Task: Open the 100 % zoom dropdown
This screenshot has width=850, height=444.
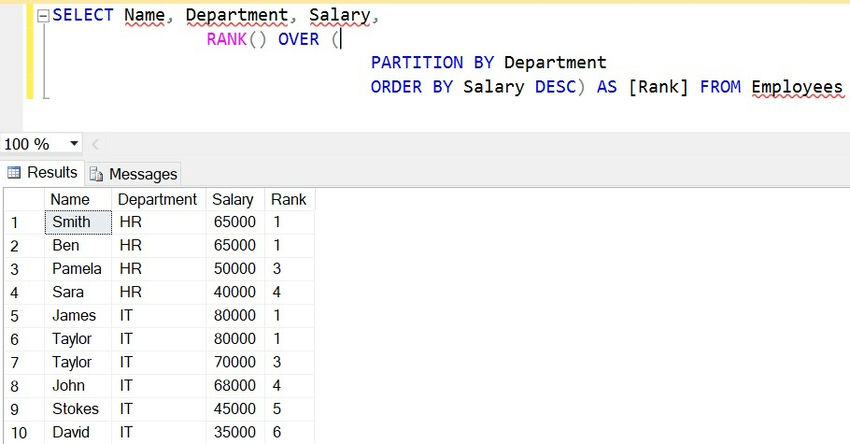Action: 74,144
